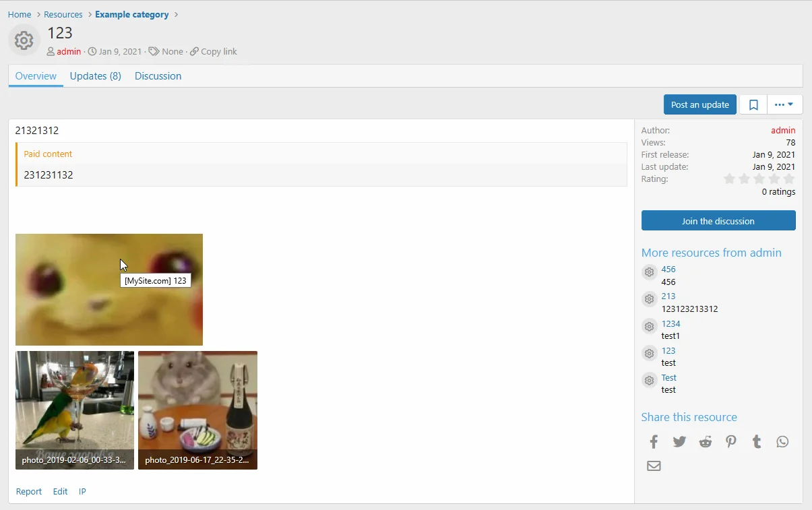Open the Example category breadcrumb
The height and width of the screenshot is (510, 812).
click(x=131, y=15)
